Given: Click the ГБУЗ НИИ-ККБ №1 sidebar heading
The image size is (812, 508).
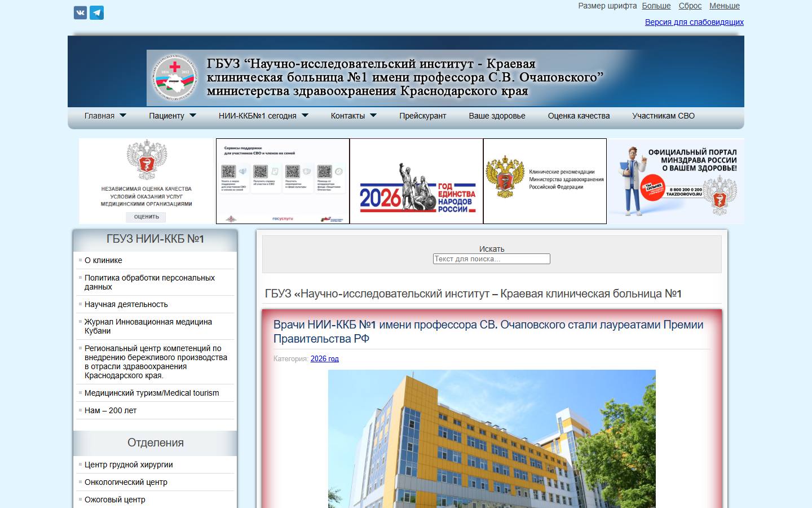Looking at the screenshot, I should click(x=155, y=239).
